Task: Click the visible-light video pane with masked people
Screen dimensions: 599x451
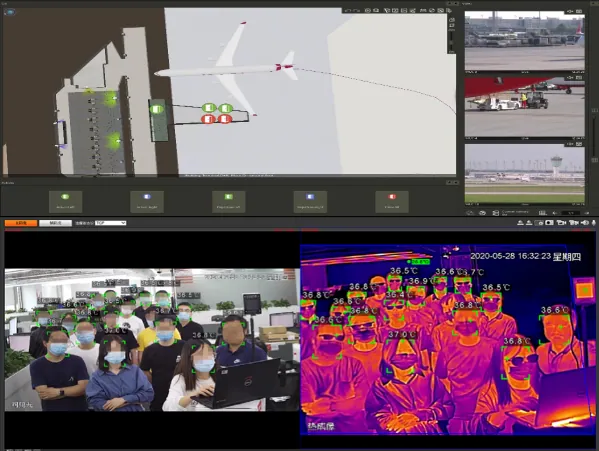Action: [x=152, y=340]
